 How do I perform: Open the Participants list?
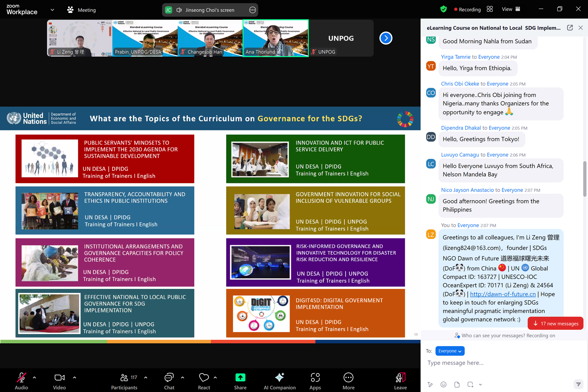[x=124, y=381]
